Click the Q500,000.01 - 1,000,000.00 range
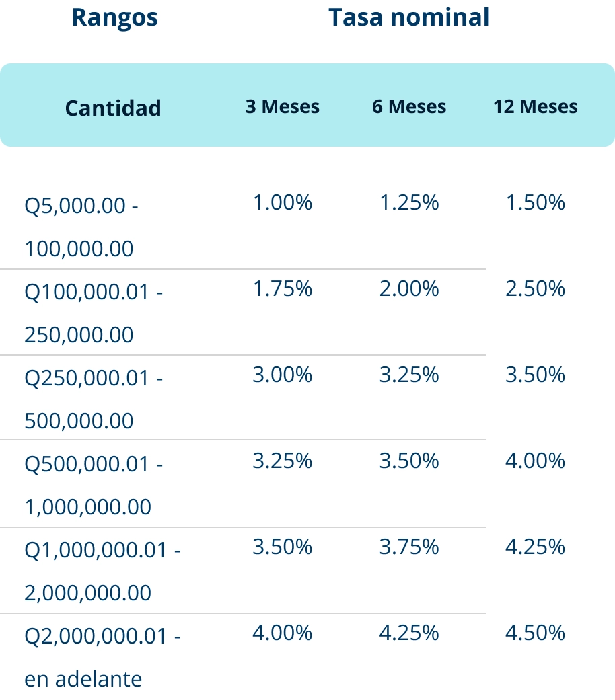This screenshot has height=700, width=615. click(x=94, y=485)
